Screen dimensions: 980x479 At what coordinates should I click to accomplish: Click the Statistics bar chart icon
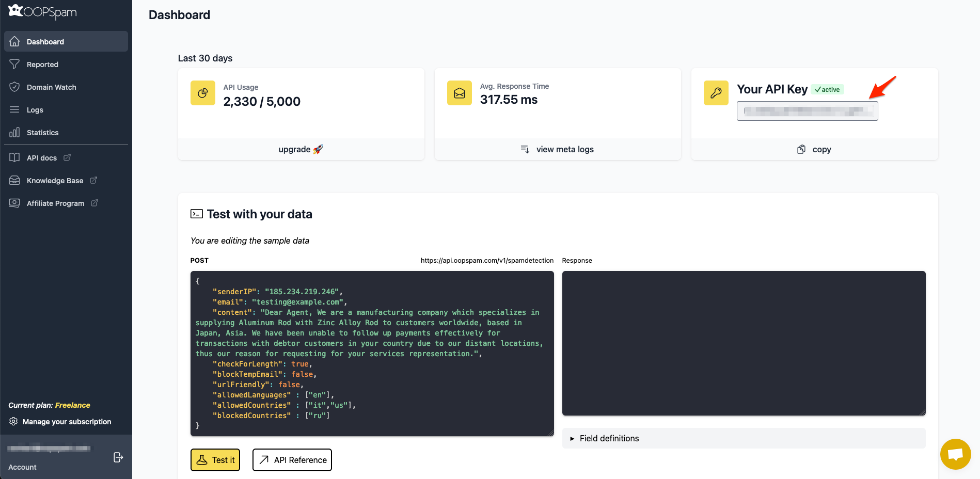[x=14, y=132]
